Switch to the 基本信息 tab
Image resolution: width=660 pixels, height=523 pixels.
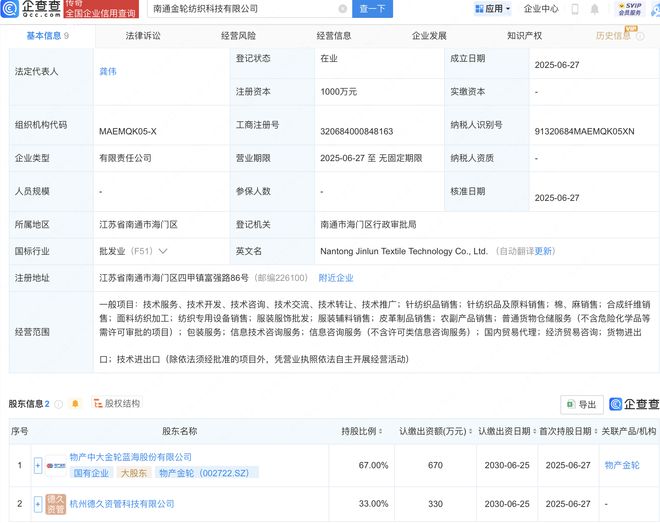[x=47, y=36]
